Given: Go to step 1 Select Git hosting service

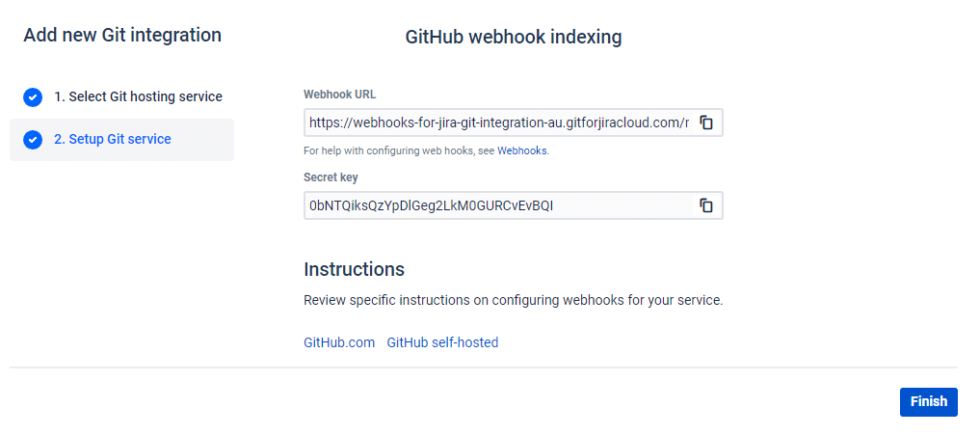Looking at the screenshot, I should [138, 96].
